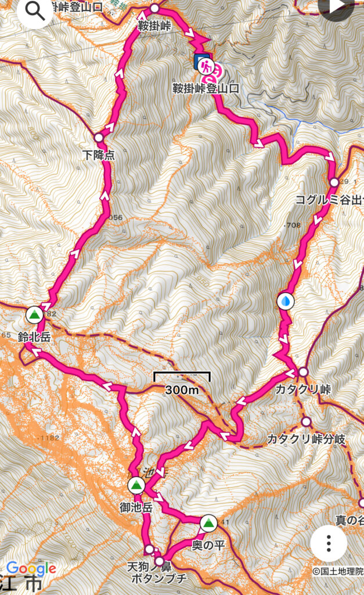This screenshot has width=364, height=595.
Task: Tap the 300m map scale bar
Action: (182, 383)
